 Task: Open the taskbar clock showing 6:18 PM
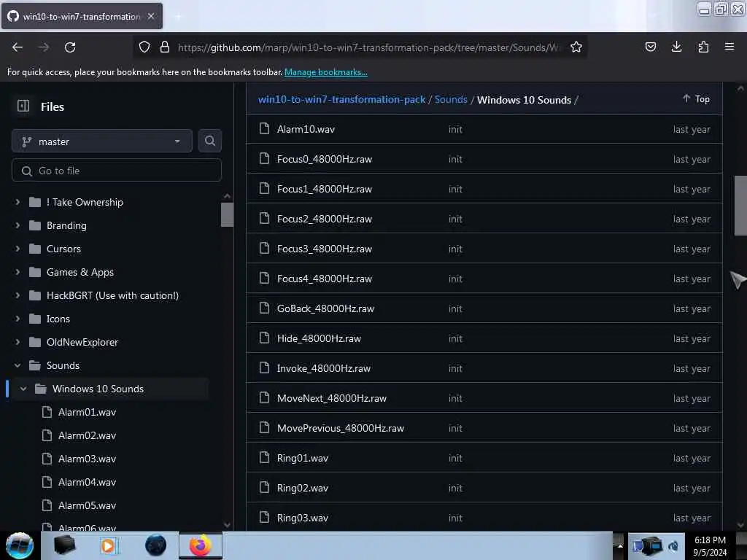point(710,545)
